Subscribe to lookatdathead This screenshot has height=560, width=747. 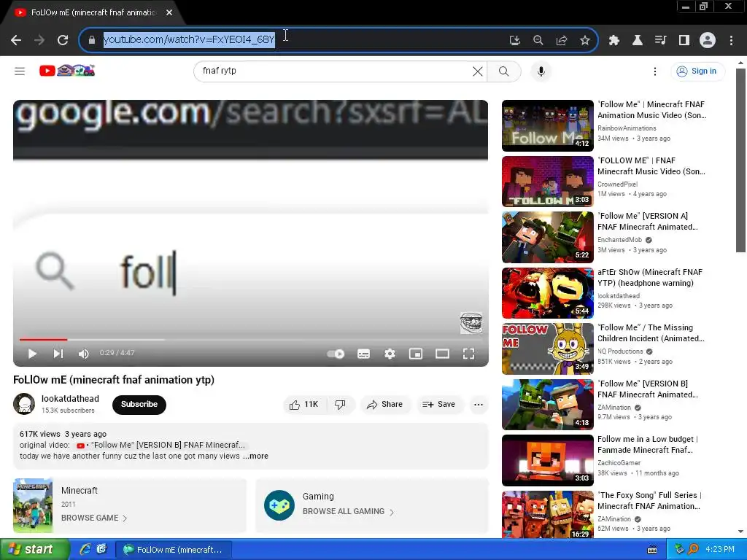139,404
